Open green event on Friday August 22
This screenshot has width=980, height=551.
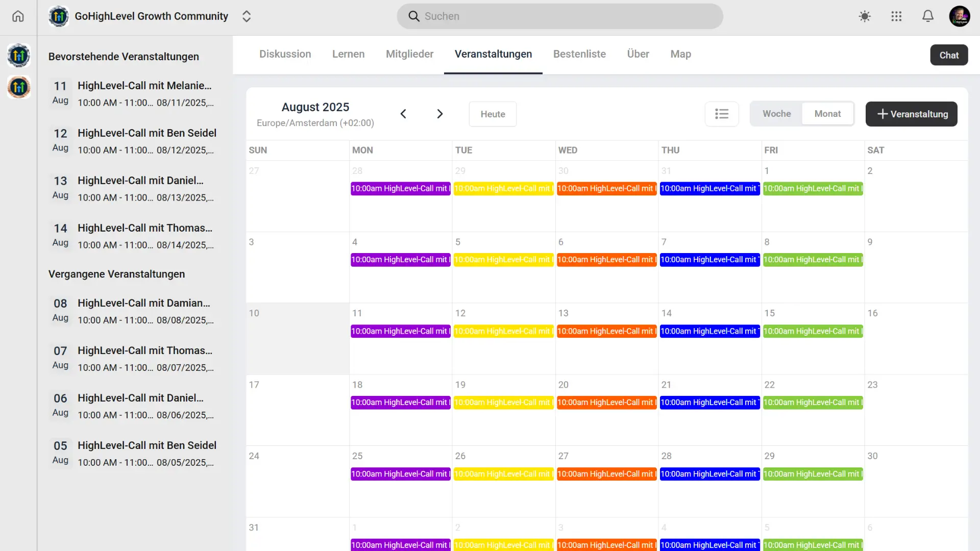(813, 403)
